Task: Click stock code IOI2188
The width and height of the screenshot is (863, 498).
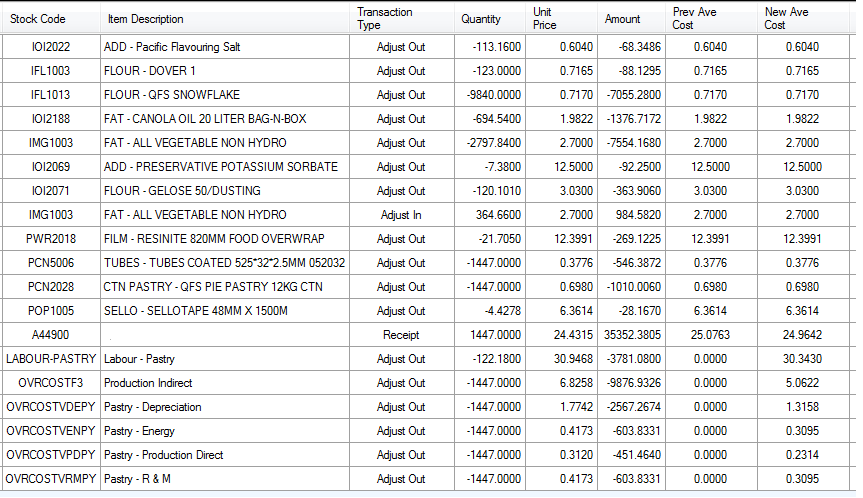Action: (51, 119)
